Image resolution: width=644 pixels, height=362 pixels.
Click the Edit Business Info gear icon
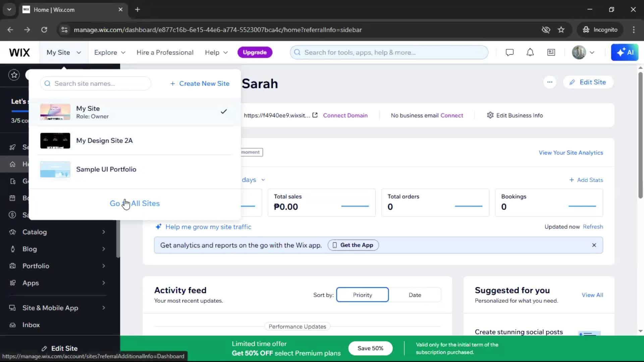coord(490,115)
